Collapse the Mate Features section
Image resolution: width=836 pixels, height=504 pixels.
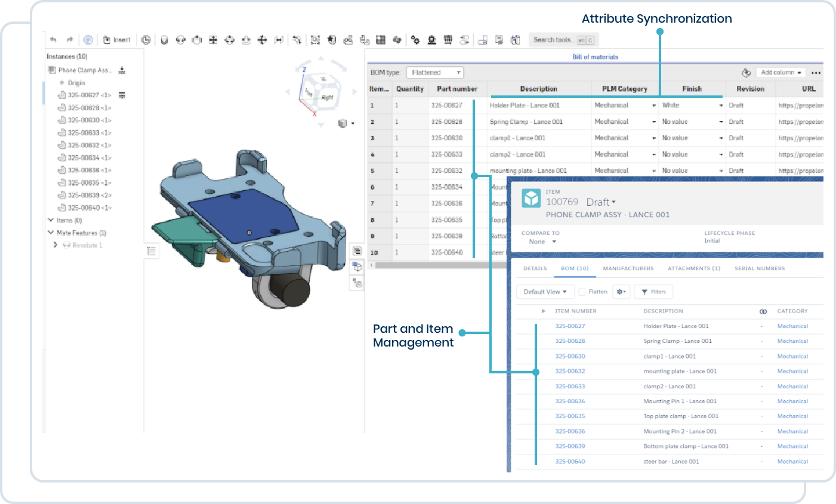pos(51,233)
